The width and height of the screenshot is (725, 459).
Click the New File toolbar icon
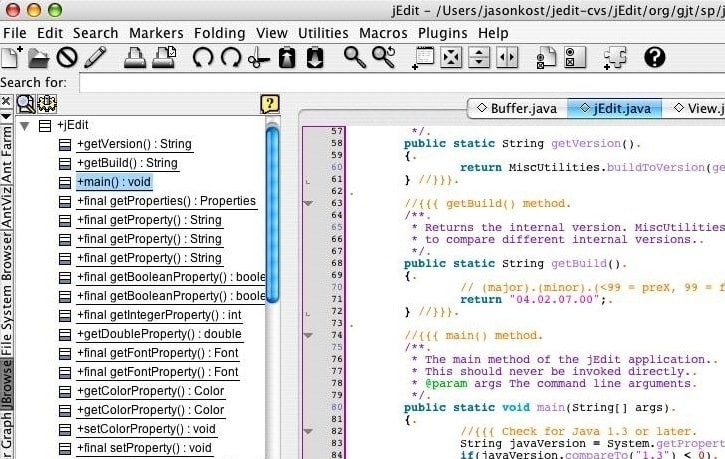click(x=13, y=58)
